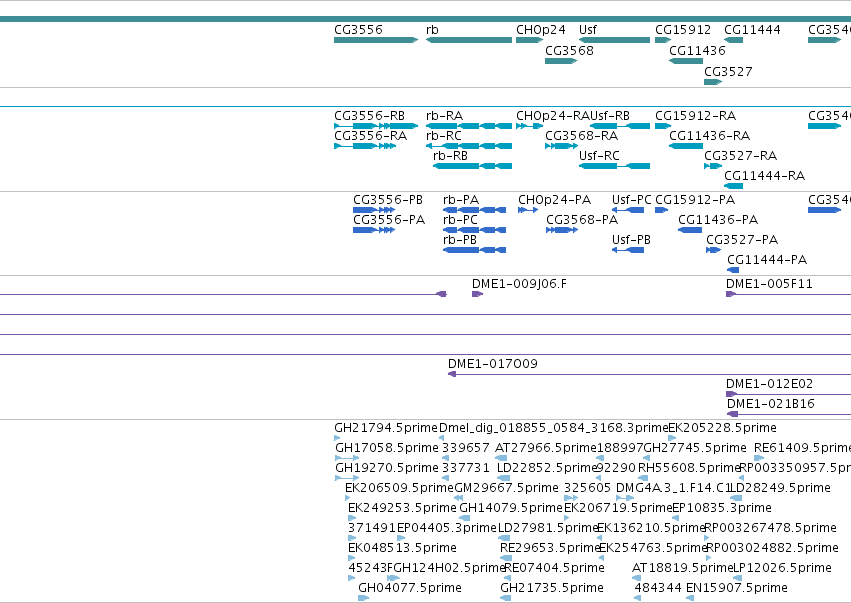Click the GH21794.5prime EST label
Viewport: 851px width, 603px height.
(x=386, y=428)
